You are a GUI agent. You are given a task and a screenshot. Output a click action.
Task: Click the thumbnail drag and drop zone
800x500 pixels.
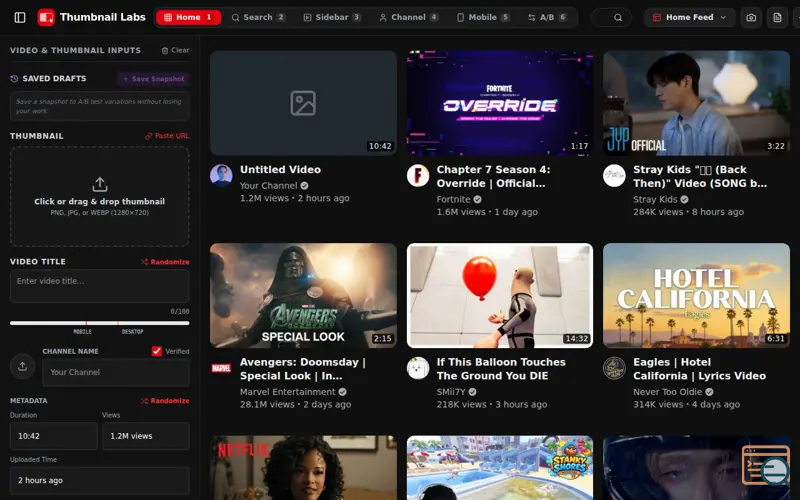point(99,197)
